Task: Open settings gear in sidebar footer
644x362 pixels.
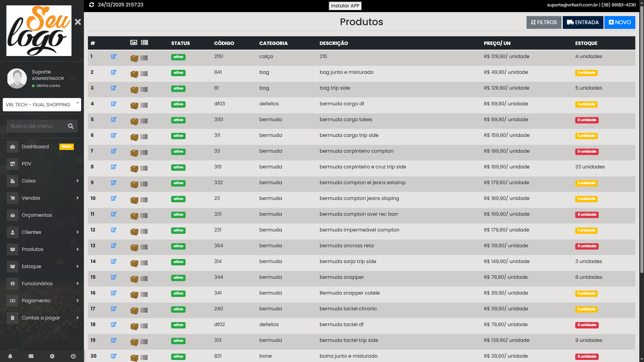Action: [x=52, y=356]
